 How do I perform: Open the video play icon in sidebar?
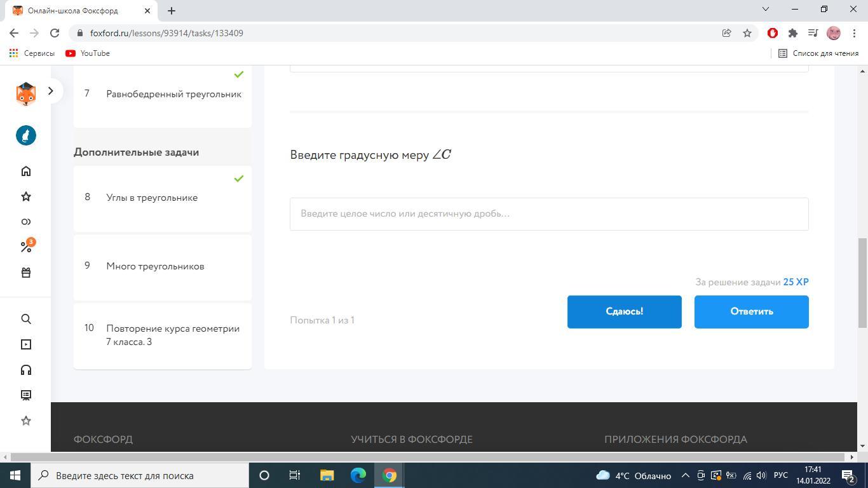26,344
